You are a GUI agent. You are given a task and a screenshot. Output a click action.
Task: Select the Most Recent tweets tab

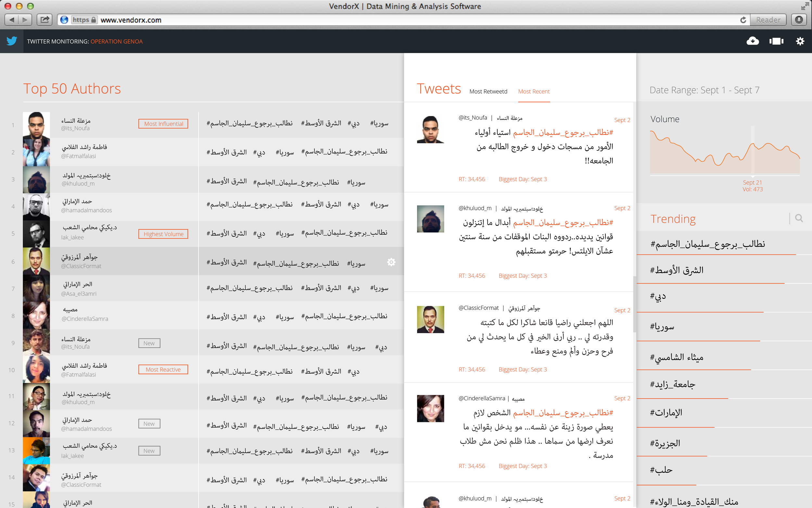coord(534,91)
